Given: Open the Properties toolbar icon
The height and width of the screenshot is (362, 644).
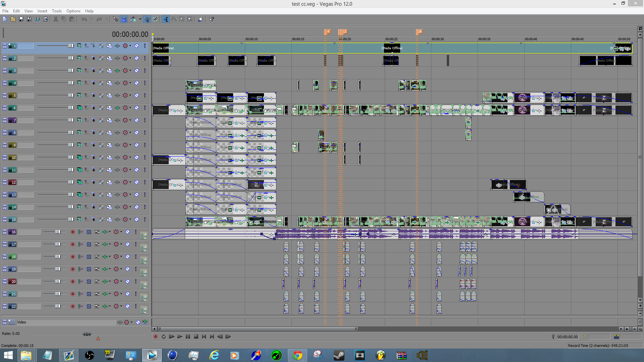Looking at the screenshot, I should click(x=45, y=19).
